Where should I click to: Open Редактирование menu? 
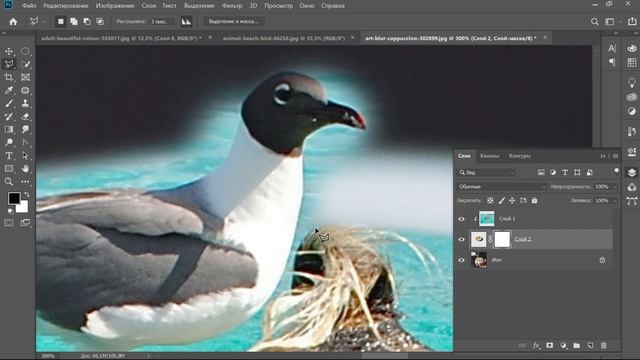click(x=66, y=6)
